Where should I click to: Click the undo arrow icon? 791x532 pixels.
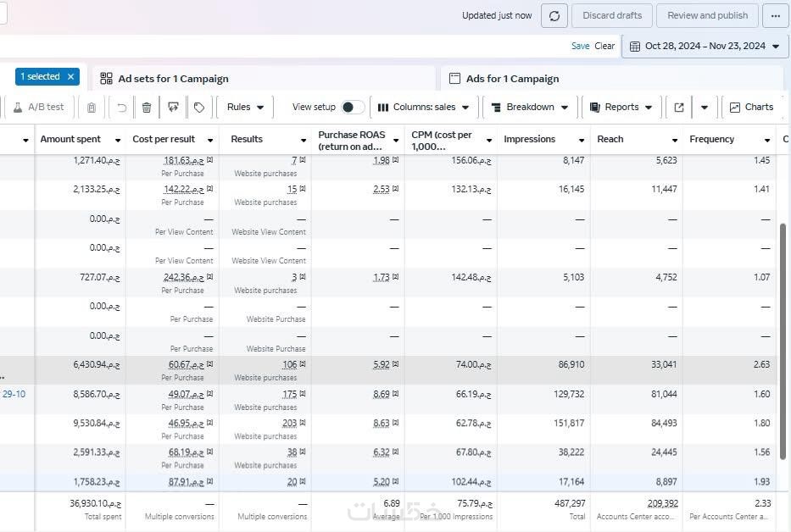(x=121, y=108)
